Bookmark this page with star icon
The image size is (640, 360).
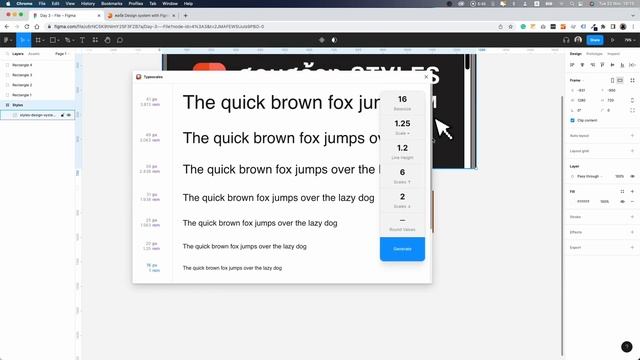click(511, 27)
